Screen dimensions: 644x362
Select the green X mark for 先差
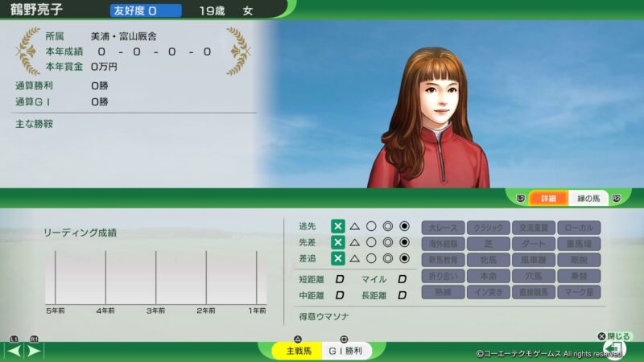tap(338, 243)
